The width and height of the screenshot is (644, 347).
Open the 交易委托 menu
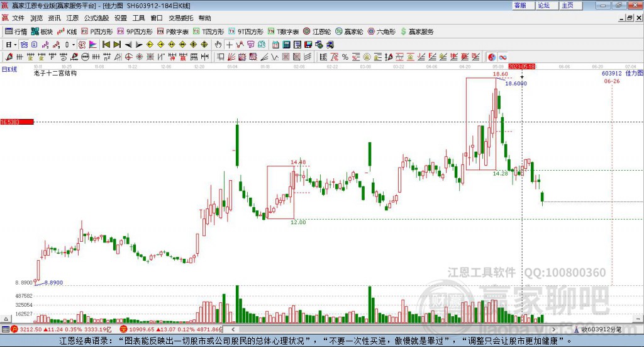tap(180, 18)
